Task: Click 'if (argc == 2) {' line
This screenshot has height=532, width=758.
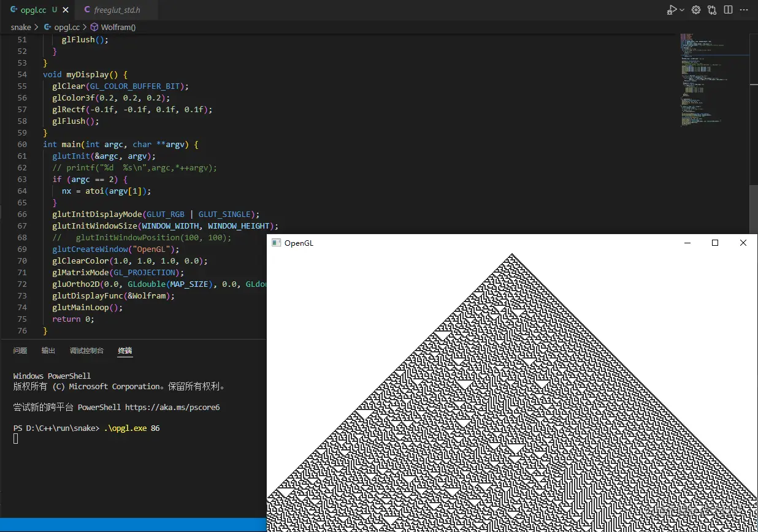Action: (90, 180)
